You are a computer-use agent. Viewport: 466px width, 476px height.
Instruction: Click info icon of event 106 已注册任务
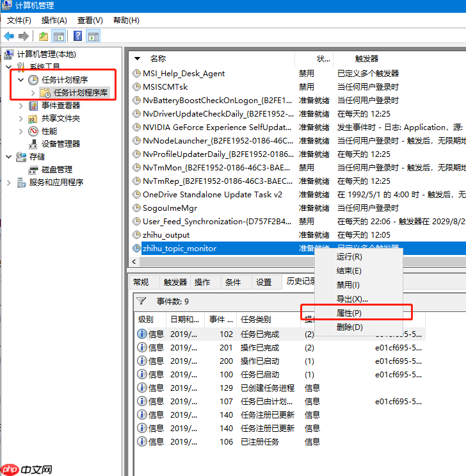tap(141, 441)
